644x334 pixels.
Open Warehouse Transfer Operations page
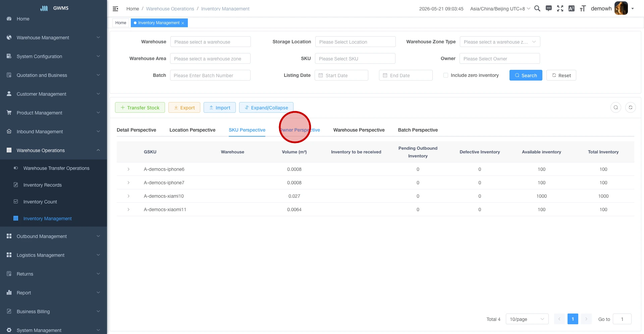pos(53,168)
